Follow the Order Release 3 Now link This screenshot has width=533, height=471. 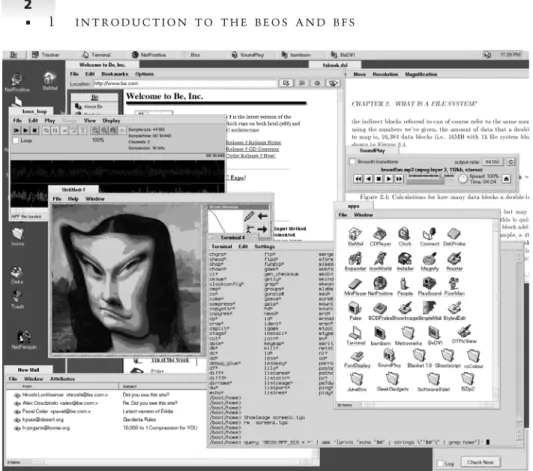pos(251,156)
